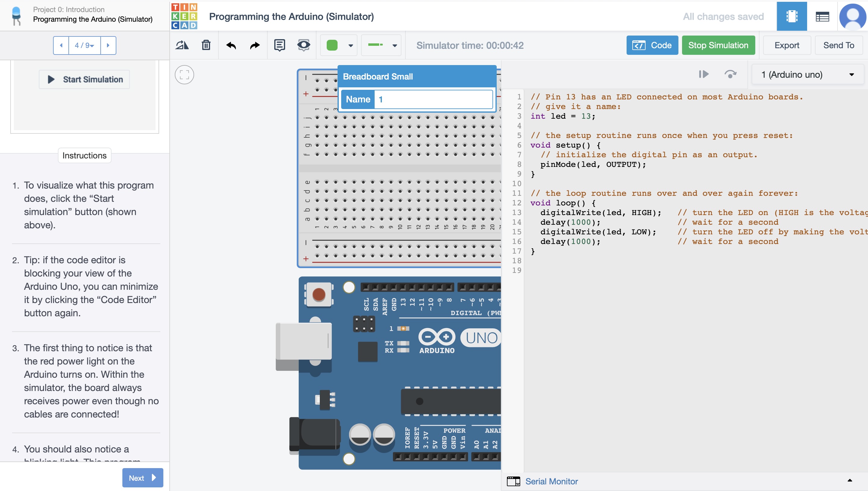Rotate the selected component
The image size is (868, 491).
182,45
